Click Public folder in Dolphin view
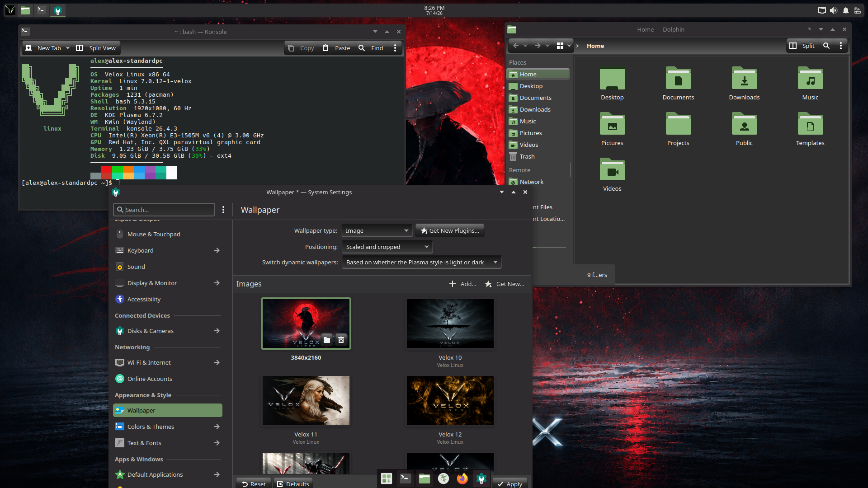 point(744,129)
